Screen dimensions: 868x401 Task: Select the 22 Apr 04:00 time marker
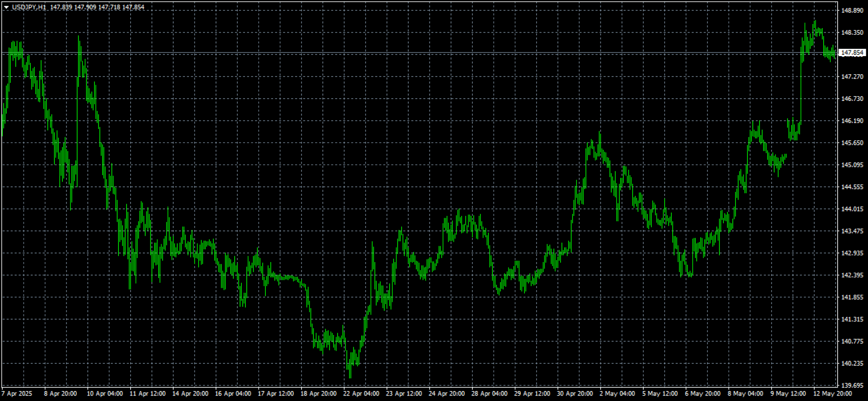point(361,394)
